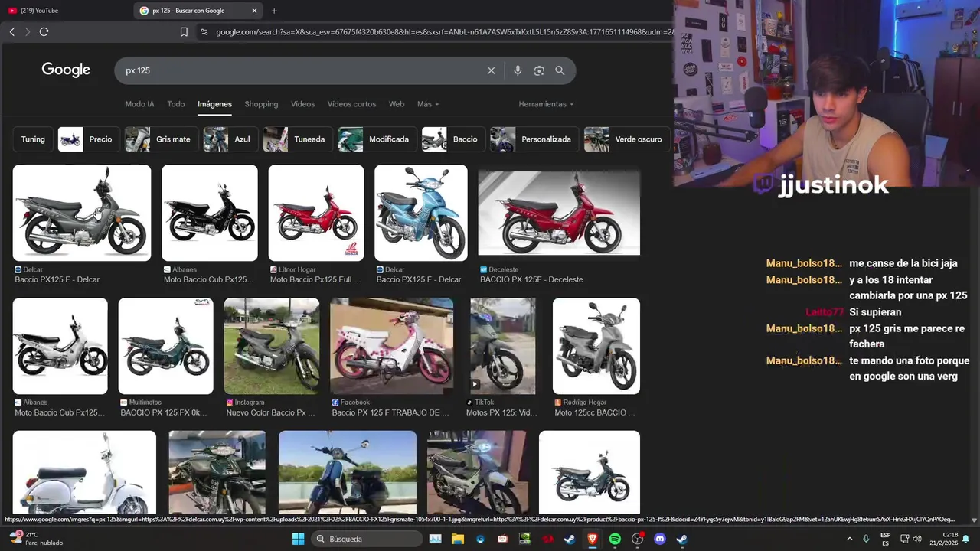The width and height of the screenshot is (980, 551).
Task: Open the NVIDIA app from the taskbar
Action: click(x=524, y=539)
